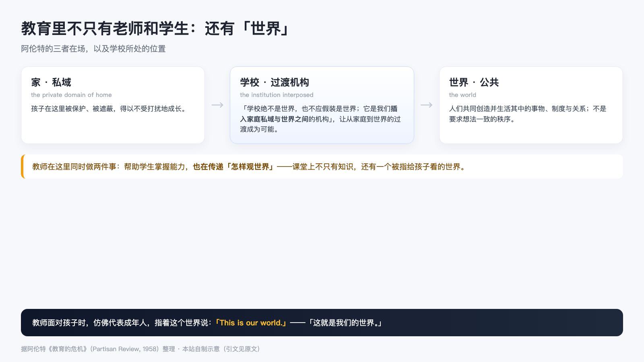Click the text "the private domain of home"
This screenshot has width=644, height=362.
click(71, 95)
